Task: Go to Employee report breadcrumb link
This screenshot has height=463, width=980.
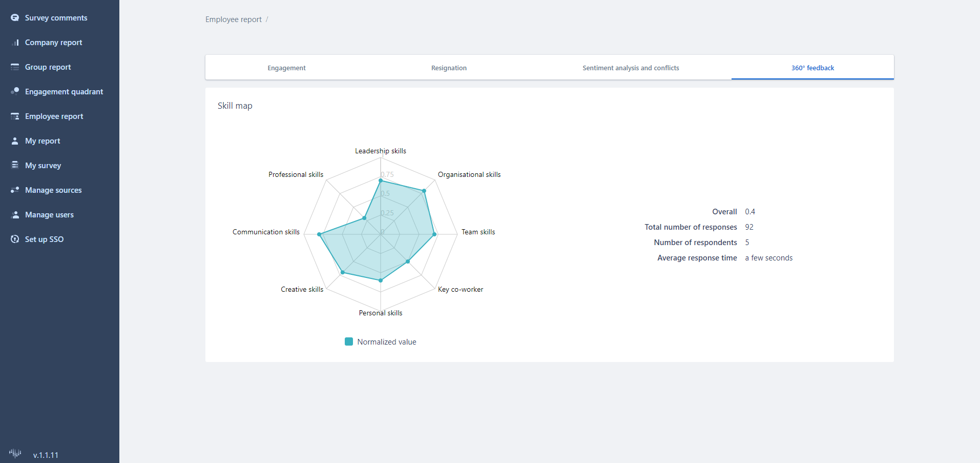Action: (x=233, y=19)
